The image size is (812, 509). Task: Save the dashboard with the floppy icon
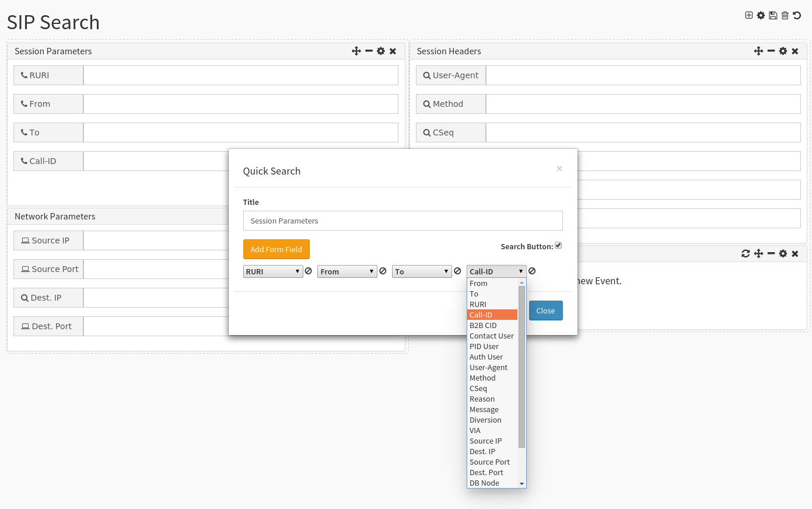(x=773, y=15)
